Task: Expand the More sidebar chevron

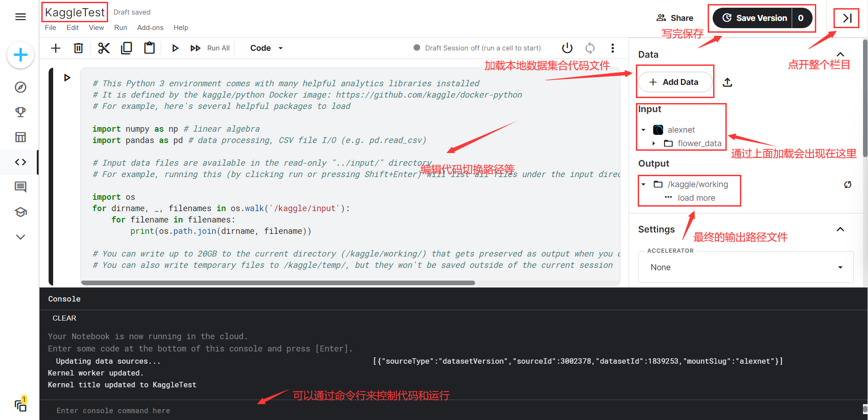Action: 20,237
